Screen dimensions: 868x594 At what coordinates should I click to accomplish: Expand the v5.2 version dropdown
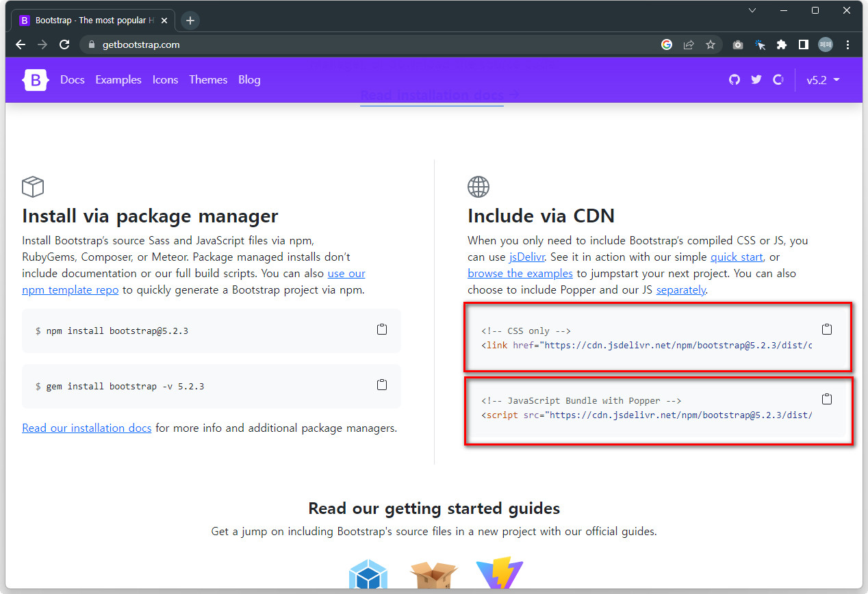tap(823, 80)
